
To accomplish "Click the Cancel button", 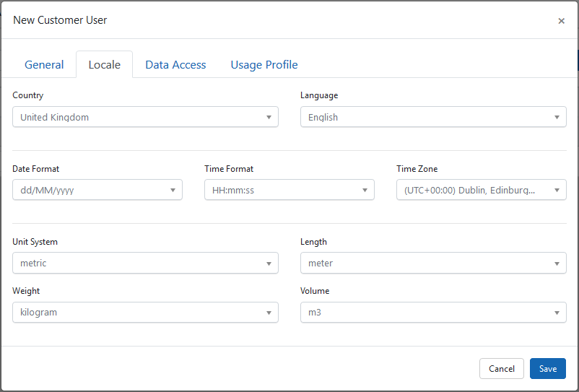I will tap(501, 369).
